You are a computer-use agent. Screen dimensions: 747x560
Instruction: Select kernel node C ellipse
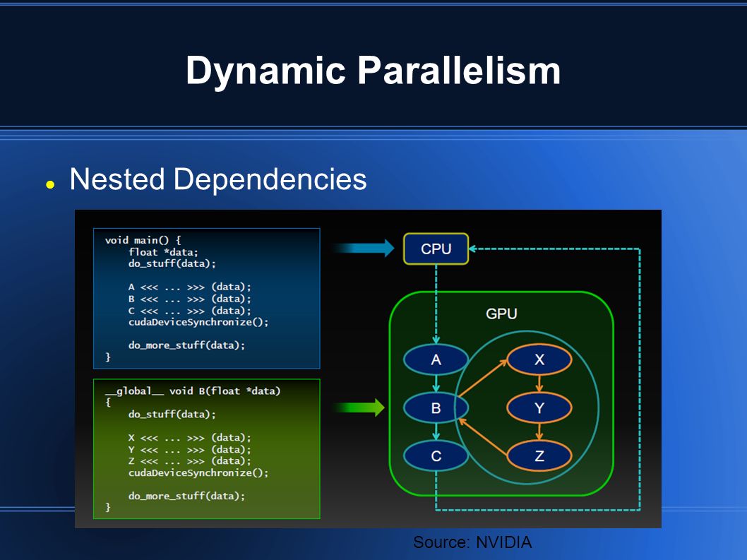[x=436, y=456]
